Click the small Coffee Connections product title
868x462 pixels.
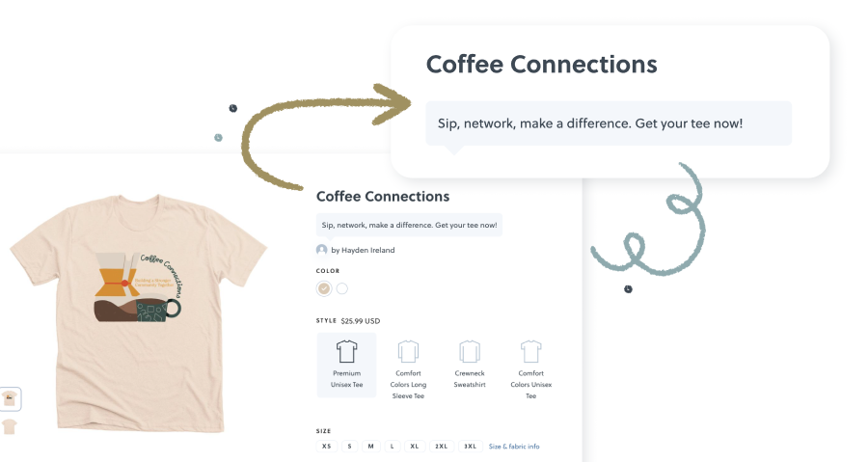[383, 197]
